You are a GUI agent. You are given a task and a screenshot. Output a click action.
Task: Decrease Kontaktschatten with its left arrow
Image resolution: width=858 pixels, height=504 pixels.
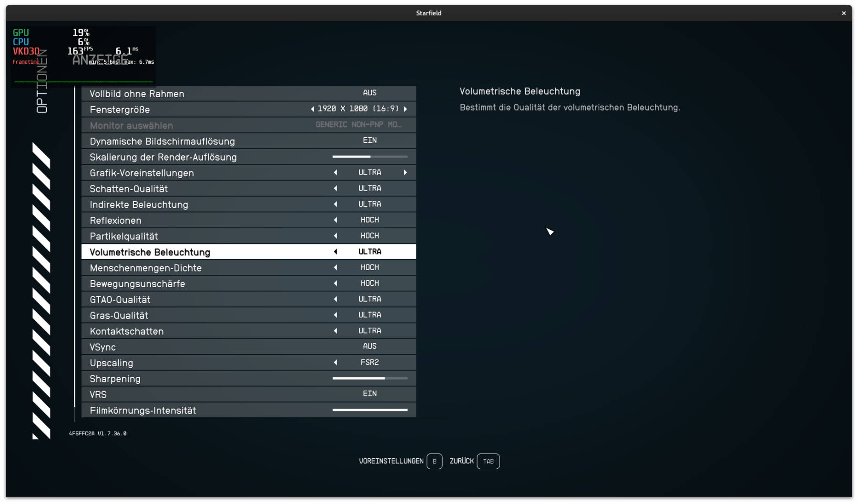tap(336, 331)
